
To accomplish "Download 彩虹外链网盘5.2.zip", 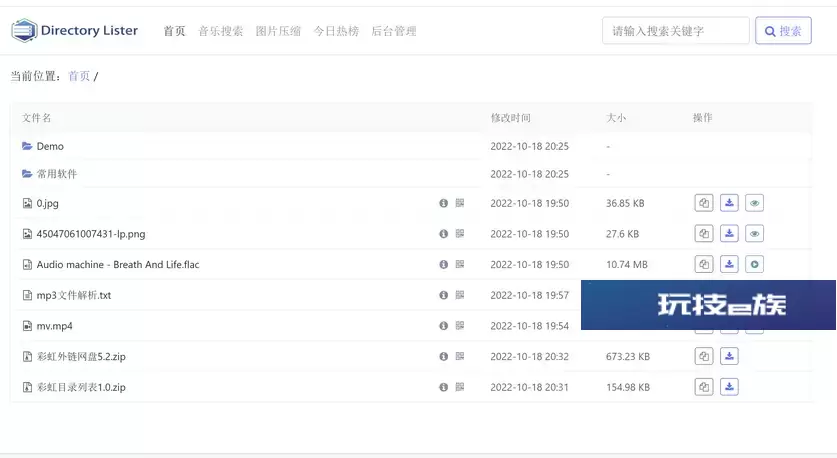I will [729, 356].
